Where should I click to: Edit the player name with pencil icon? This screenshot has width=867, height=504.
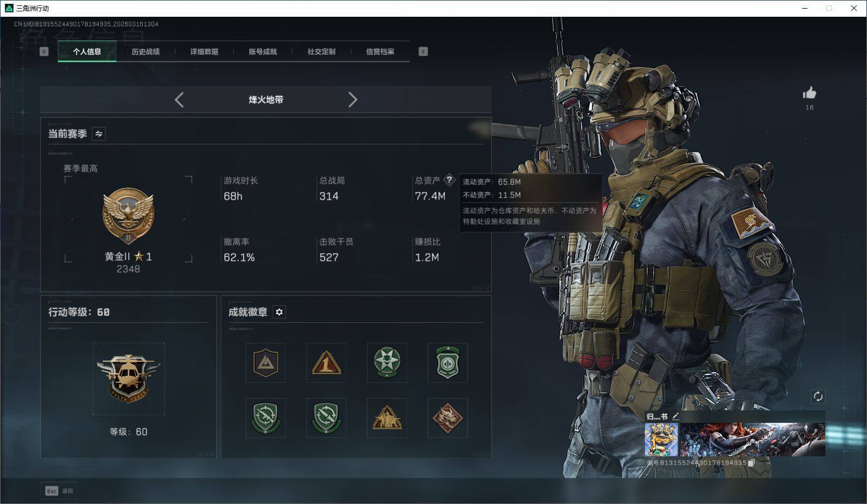tap(675, 416)
